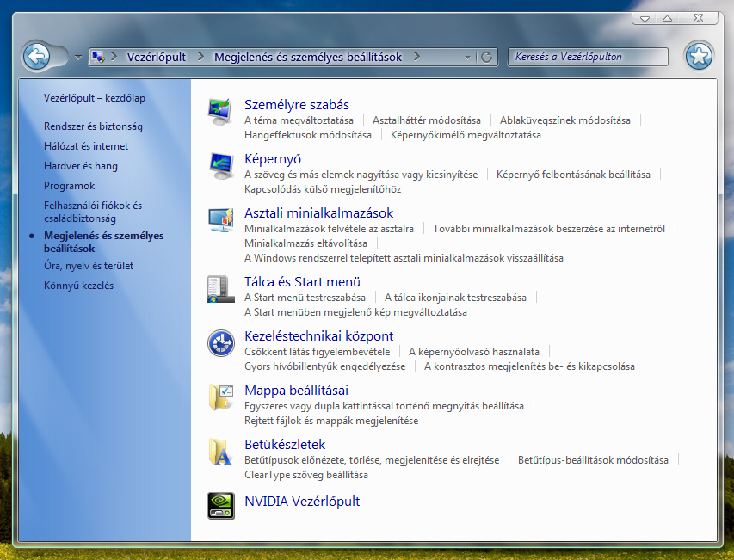Focus the Keresés a Vezérlőpulton search box

[588, 57]
